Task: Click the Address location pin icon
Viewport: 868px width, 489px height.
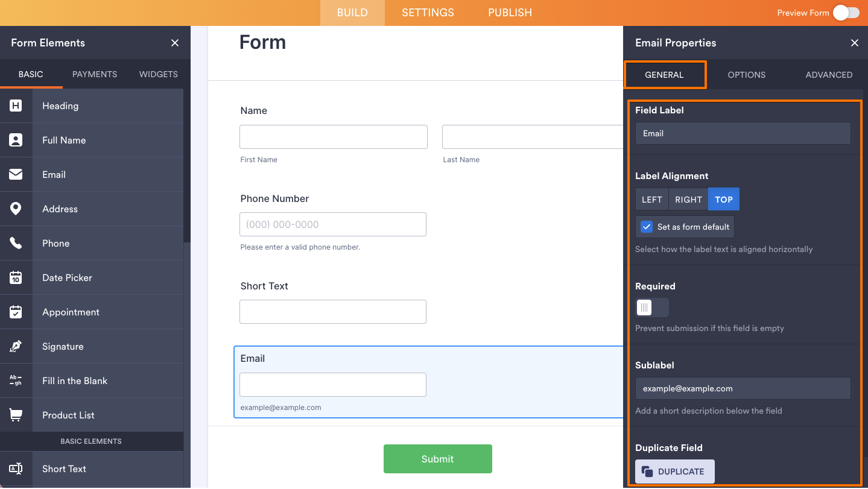Action: pyautogui.click(x=16, y=209)
